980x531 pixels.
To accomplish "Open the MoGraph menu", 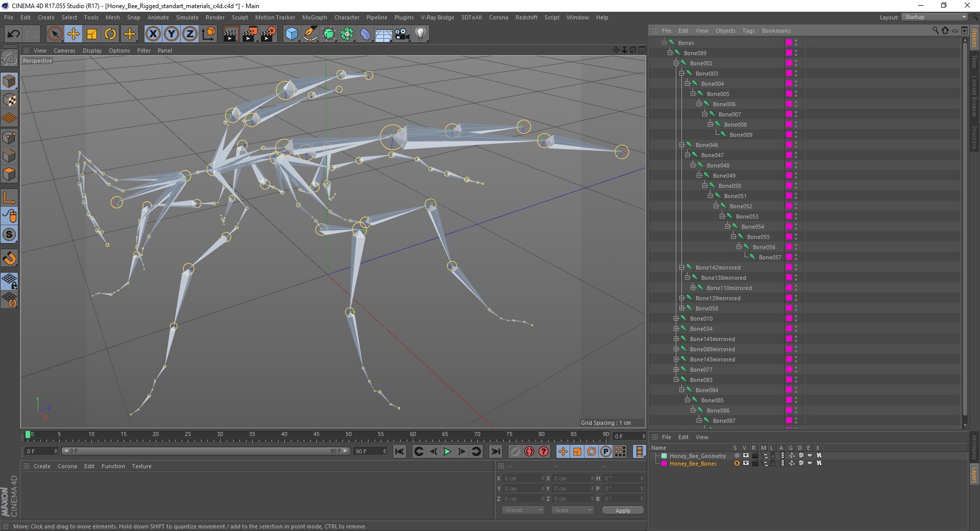I will coord(314,17).
